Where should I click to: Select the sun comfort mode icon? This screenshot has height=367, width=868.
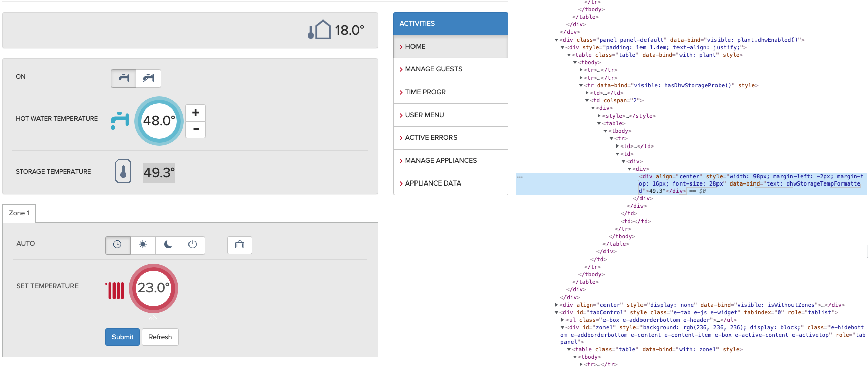coord(143,245)
